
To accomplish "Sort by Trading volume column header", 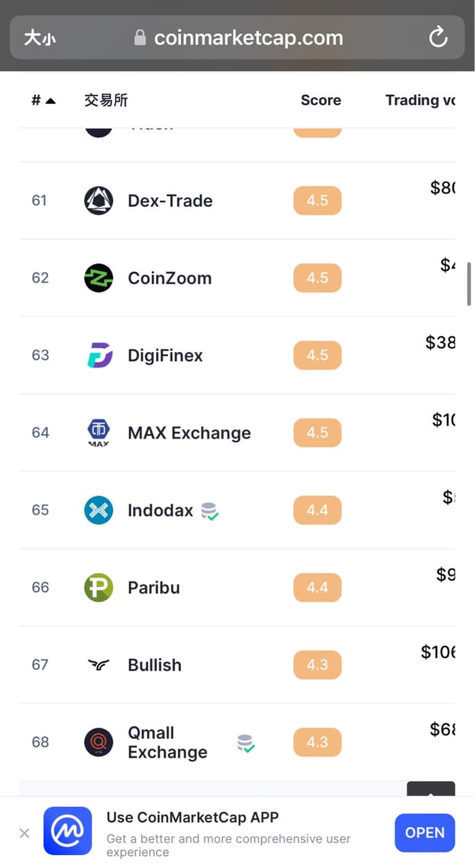I will tap(420, 100).
